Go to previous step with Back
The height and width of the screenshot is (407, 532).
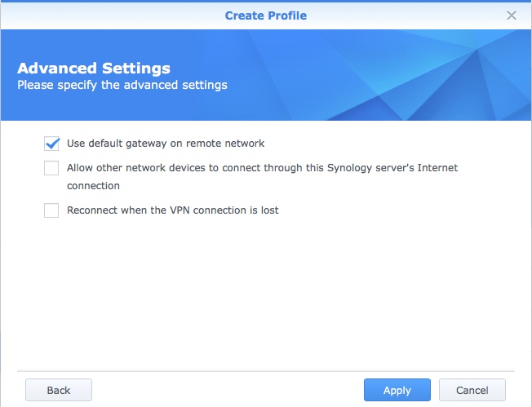click(59, 390)
